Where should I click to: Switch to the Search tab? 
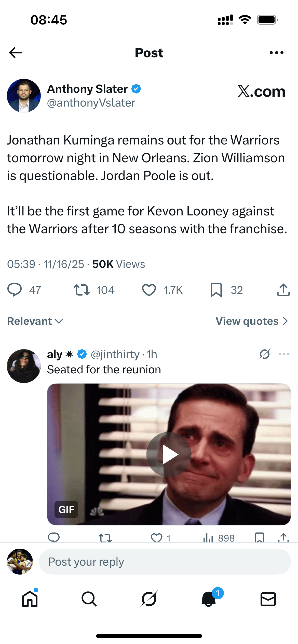[x=89, y=599]
